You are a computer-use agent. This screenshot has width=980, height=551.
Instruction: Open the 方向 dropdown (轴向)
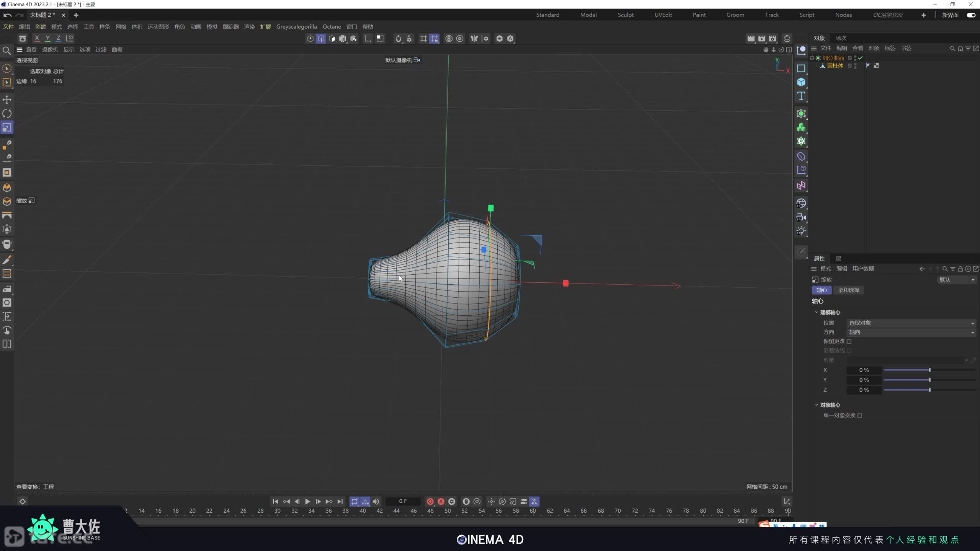(x=911, y=332)
